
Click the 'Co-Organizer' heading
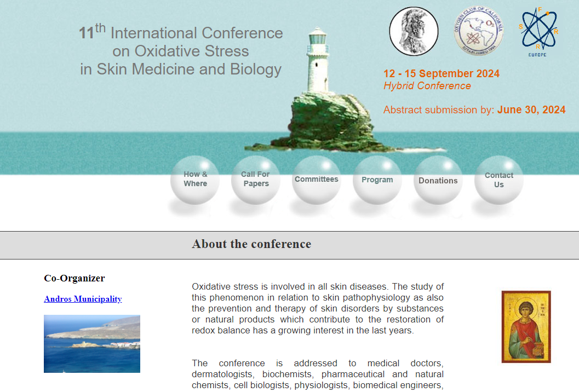tap(74, 278)
